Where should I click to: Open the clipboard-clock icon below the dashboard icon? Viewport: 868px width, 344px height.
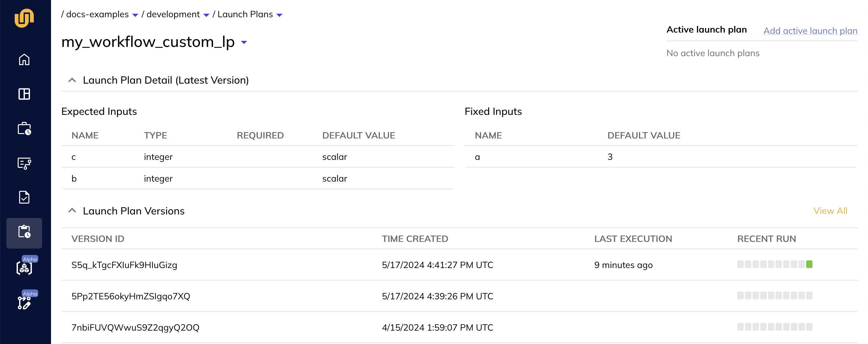[x=24, y=129]
